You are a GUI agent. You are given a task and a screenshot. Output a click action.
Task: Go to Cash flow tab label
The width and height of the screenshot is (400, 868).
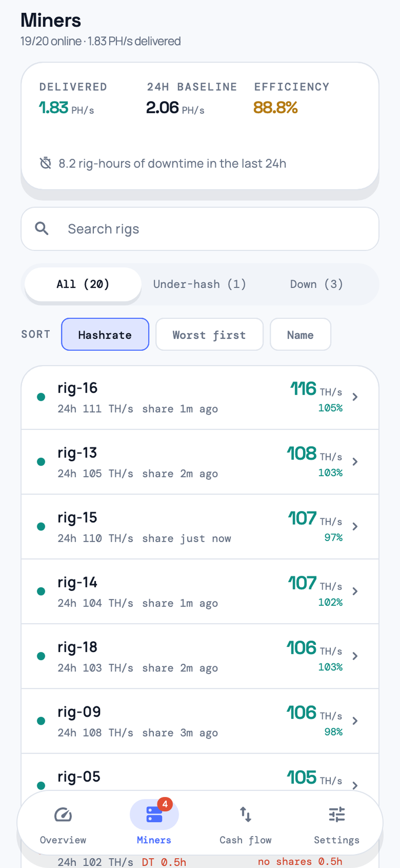tap(246, 840)
